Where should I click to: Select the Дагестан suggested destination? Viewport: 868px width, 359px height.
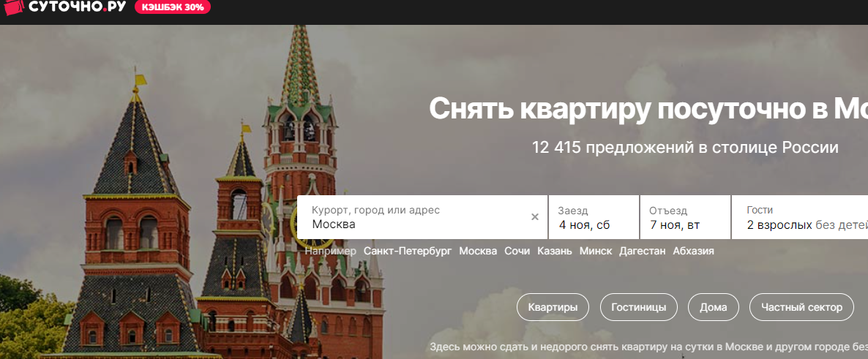[x=642, y=251]
